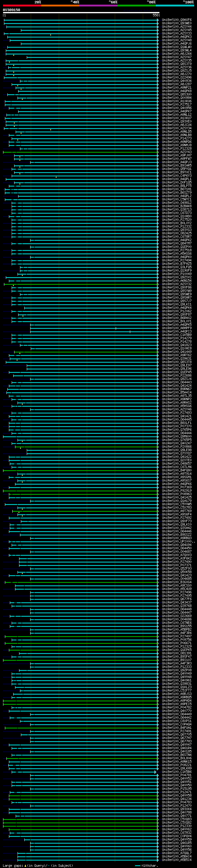Select the UniRef100_Q8S3T9 label
The width and height of the screenshot is (197, 868).
tap(176, 64)
